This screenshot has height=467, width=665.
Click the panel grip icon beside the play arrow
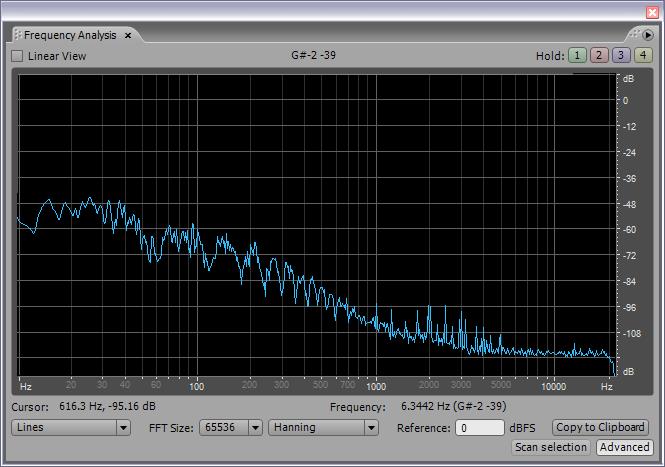tap(634, 34)
